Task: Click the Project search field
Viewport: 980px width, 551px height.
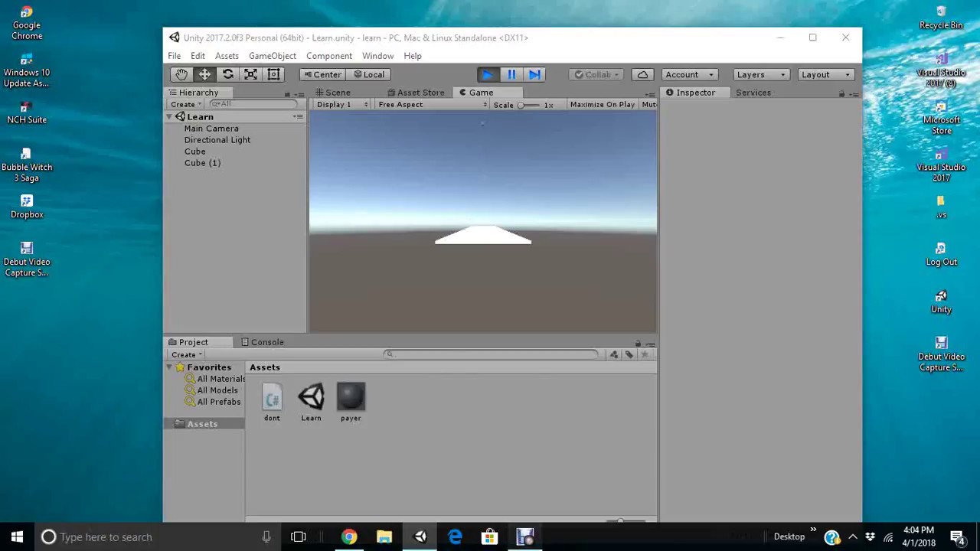Action: pos(491,354)
